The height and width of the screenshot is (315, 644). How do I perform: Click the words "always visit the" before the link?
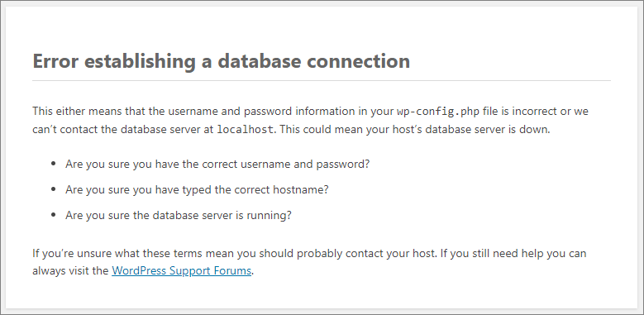[70, 271]
